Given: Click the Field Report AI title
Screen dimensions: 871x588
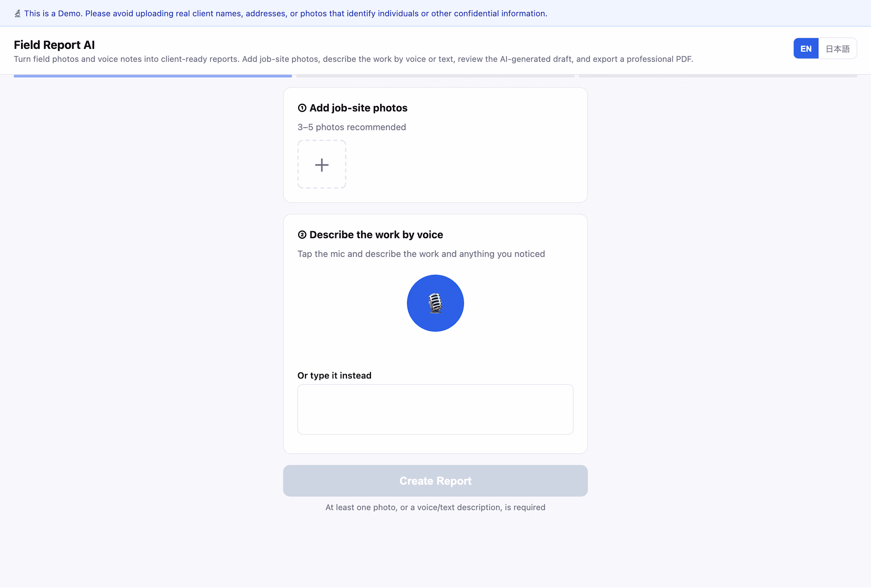Looking at the screenshot, I should coord(54,45).
